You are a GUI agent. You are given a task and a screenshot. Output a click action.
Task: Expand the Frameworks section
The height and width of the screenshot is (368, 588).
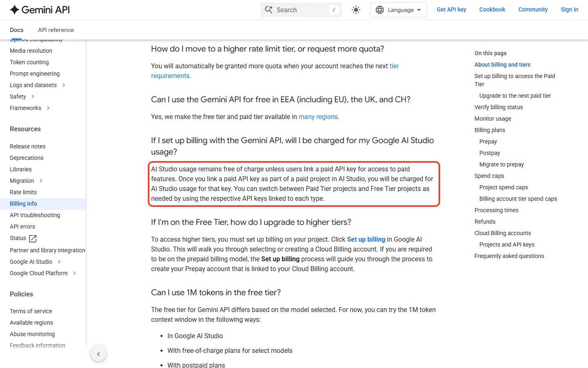pyautogui.click(x=48, y=108)
